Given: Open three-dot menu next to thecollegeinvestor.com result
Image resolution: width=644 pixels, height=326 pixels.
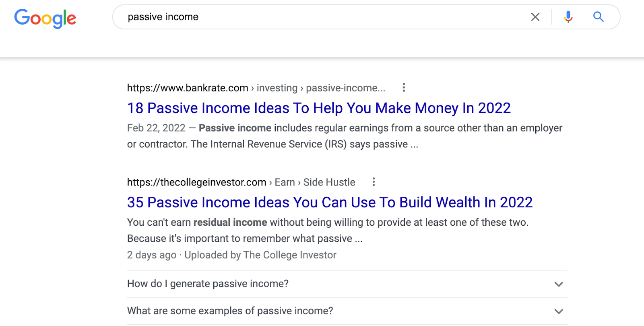Looking at the screenshot, I should [x=374, y=182].
